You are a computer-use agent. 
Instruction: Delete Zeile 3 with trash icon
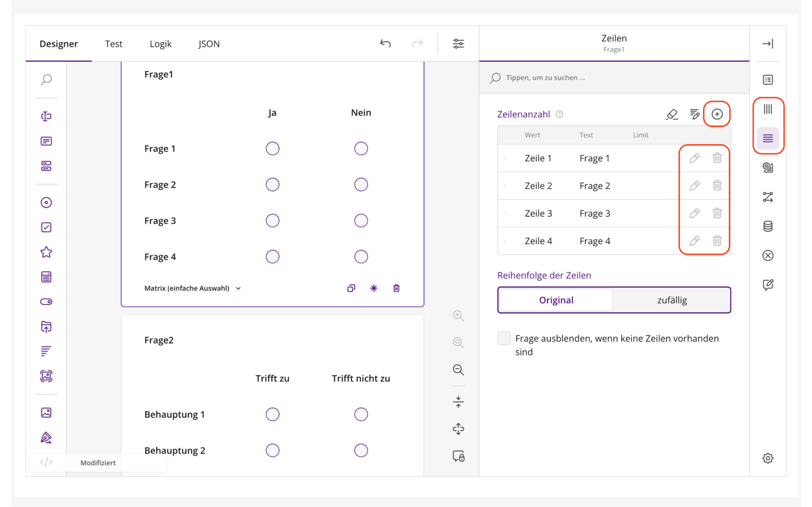(x=717, y=213)
